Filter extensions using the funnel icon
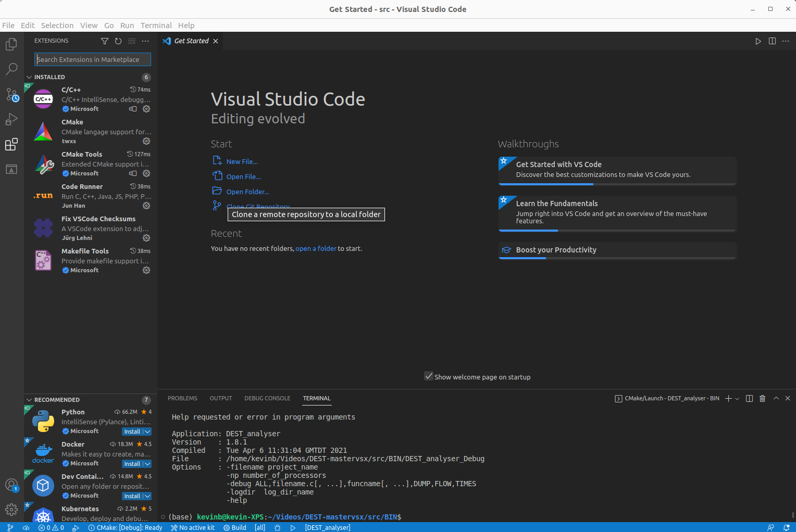Image resolution: width=796 pixels, height=532 pixels. pyautogui.click(x=105, y=41)
